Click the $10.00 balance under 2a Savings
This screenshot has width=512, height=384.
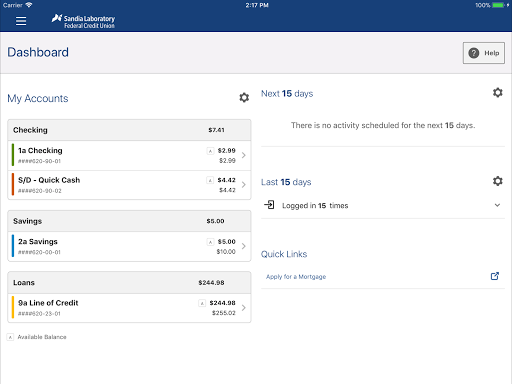226,252
